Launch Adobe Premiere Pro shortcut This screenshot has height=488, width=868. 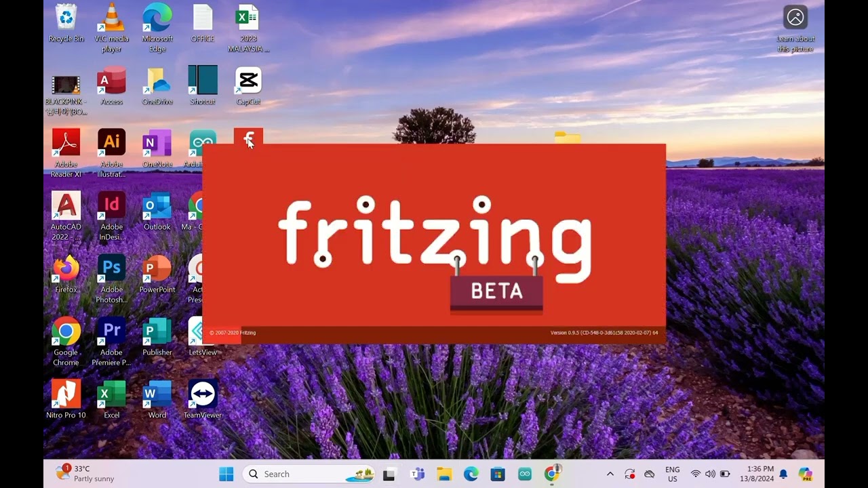(x=111, y=342)
